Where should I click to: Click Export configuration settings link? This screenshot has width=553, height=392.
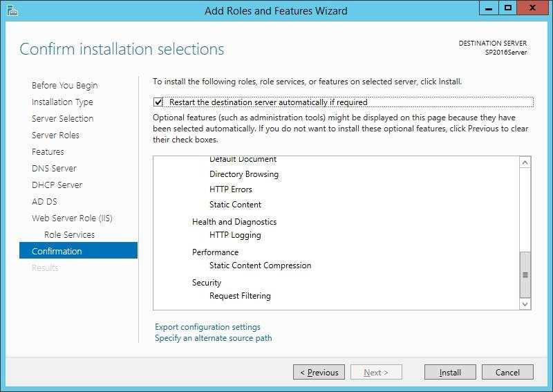[207, 327]
